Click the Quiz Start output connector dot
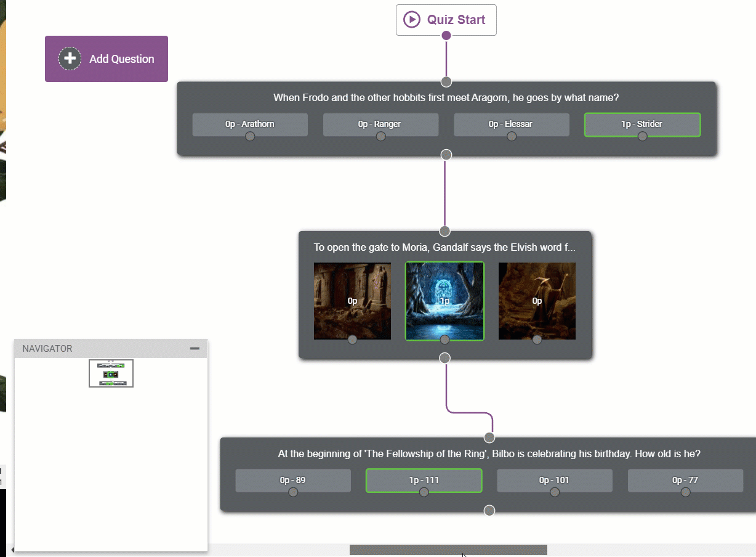This screenshot has width=756, height=557. click(446, 36)
